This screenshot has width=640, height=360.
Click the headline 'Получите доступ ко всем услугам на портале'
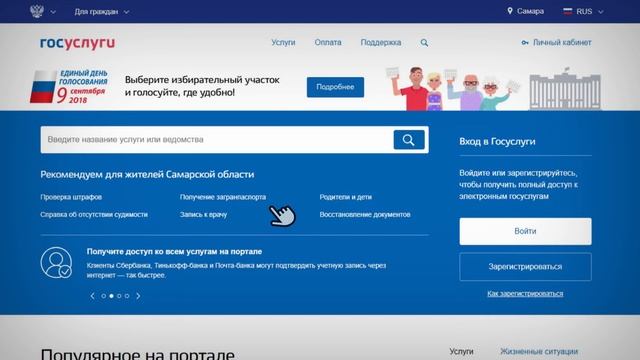click(x=174, y=251)
